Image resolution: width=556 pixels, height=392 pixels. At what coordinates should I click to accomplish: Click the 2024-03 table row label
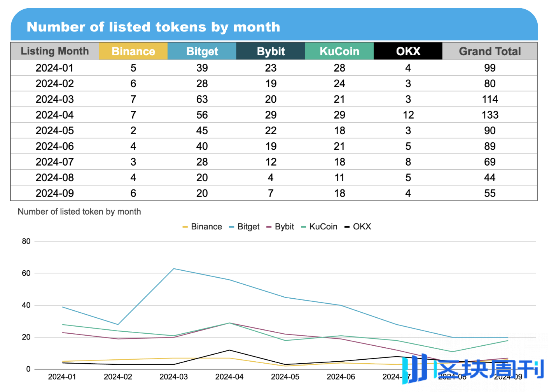click(x=54, y=99)
